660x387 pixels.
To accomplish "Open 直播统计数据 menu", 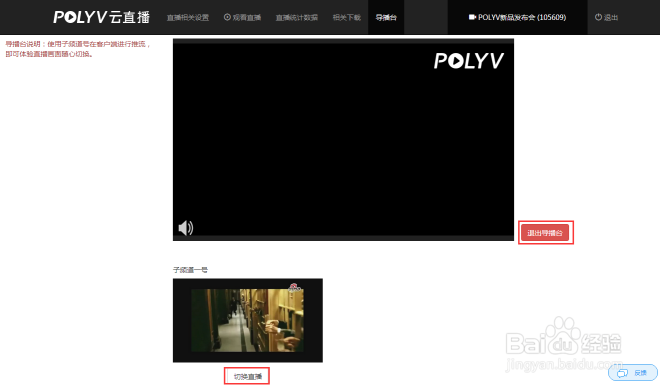I will (297, 17).
